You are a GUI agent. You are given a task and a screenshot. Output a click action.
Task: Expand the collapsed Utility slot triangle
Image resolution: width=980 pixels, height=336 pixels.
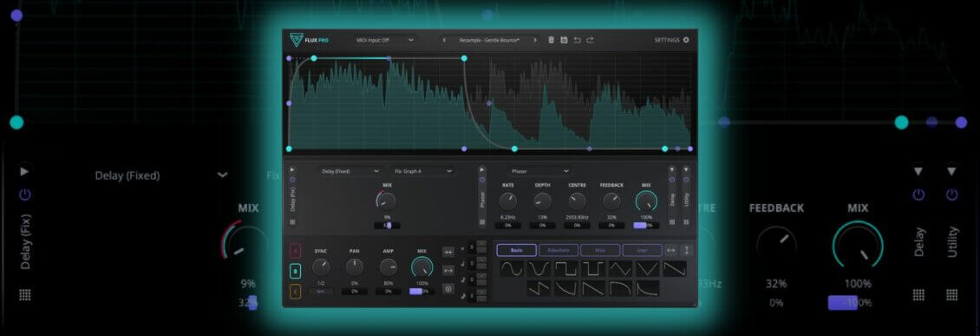(686, 169)
